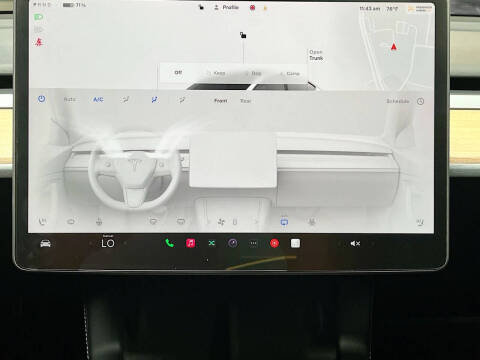Viewport: 480px width, 360px height.
Task: Open the Phone app in the dock
Action: pyautogui.click(x=169, y=243)
